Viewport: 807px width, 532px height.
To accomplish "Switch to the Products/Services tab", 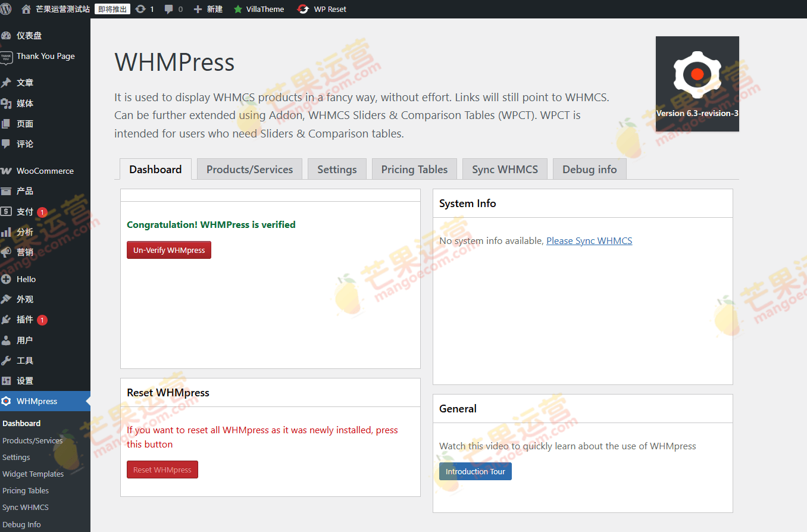I will pyautogui.click(x=249, y=169).
